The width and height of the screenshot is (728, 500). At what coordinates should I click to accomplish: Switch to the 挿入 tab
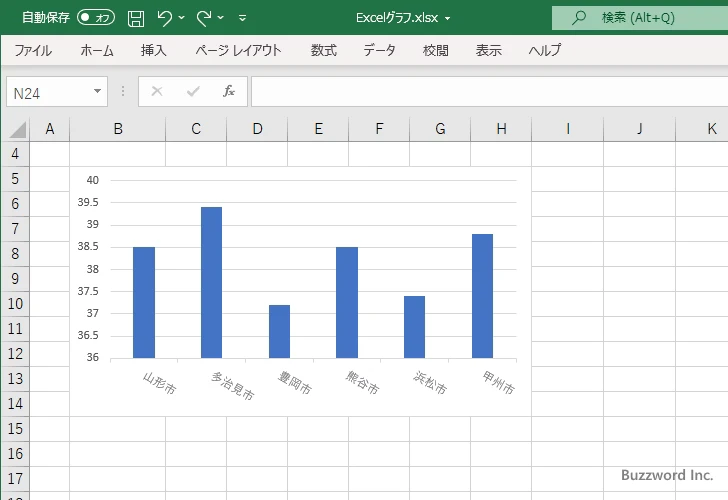click(154, 50)
